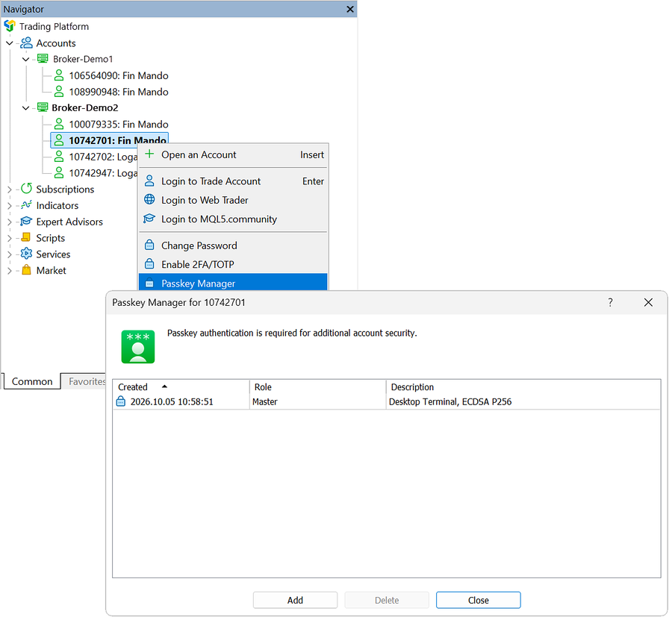Click user icon of account 108990948

pos(59,92)
